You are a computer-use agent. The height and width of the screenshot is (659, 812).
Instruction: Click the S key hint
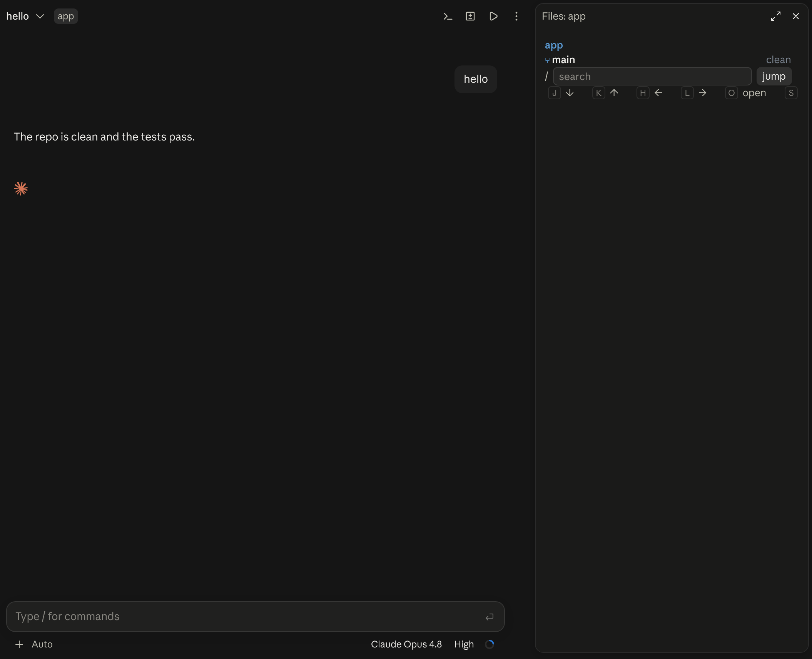coord(791,93)
